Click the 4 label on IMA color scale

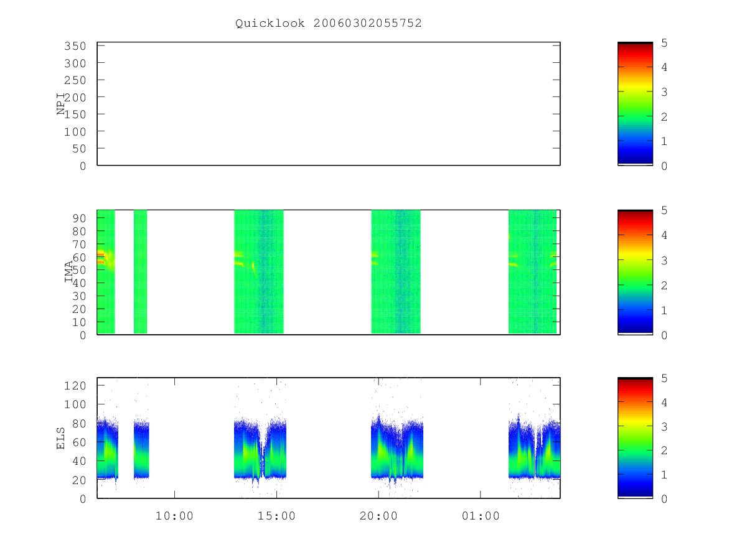click(x=664, y=235)
